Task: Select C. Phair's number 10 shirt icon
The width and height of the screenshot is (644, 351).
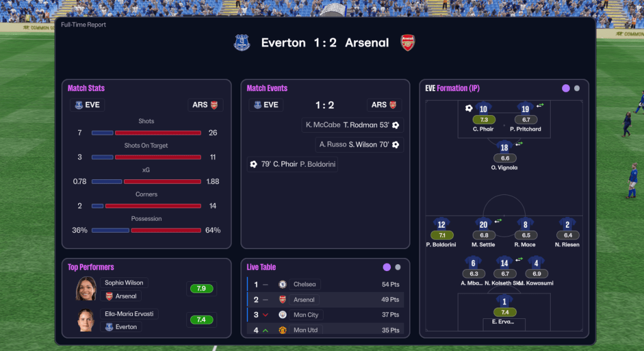Action: (483, 109)
